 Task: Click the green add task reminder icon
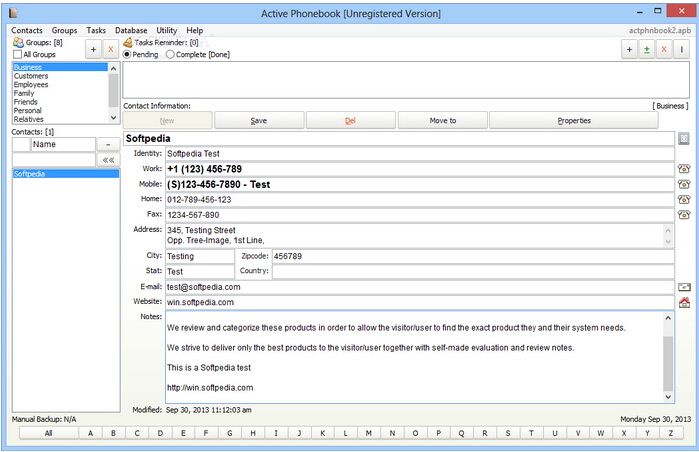[x=646, y=49]
